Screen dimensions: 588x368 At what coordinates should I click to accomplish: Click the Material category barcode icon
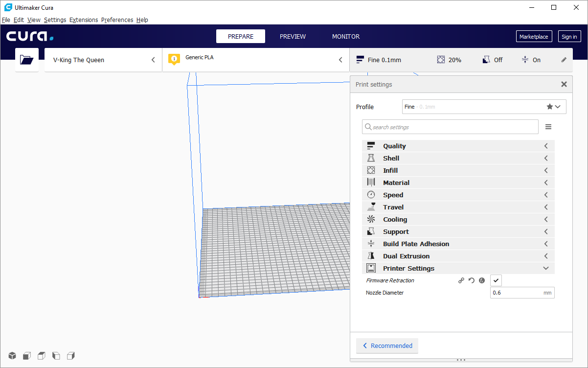tap(371, 183)
